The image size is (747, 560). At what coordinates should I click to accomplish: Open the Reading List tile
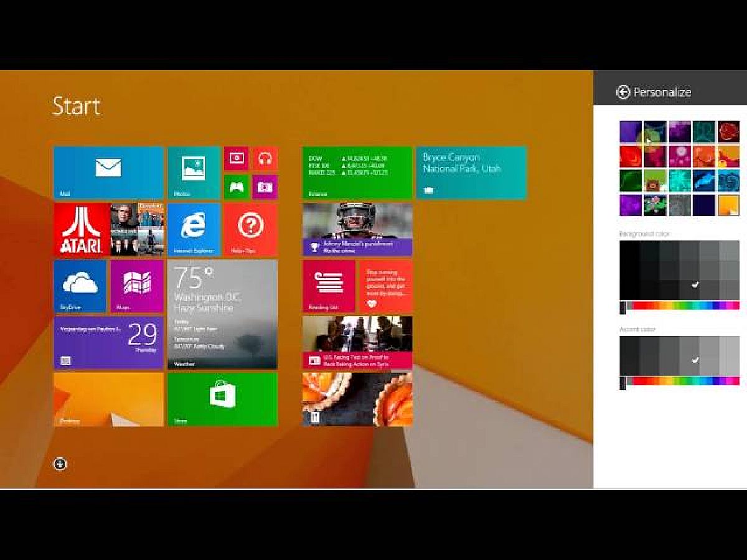point(328,286)
